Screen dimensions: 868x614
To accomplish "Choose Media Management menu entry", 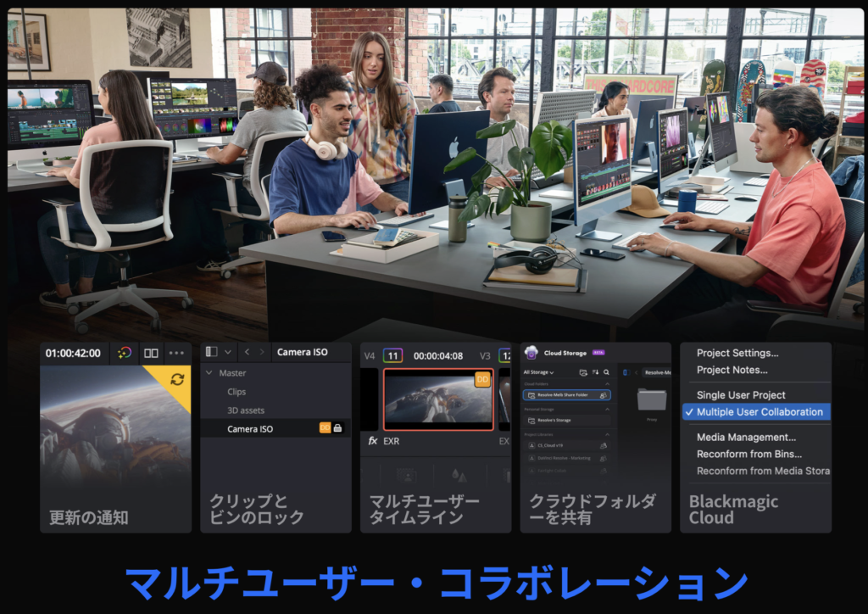I will tap(746, 438).
